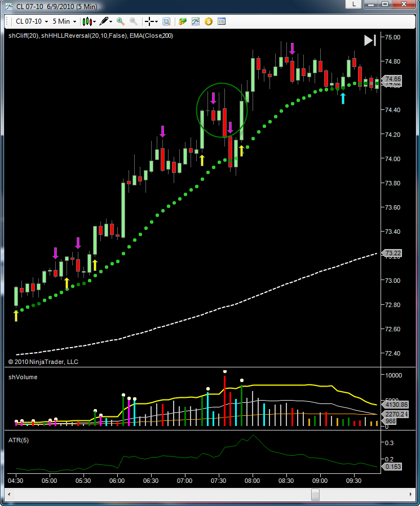Expand the chart style dropdown arrow
This screenshot has width=420, height=506.
[94, 22]
